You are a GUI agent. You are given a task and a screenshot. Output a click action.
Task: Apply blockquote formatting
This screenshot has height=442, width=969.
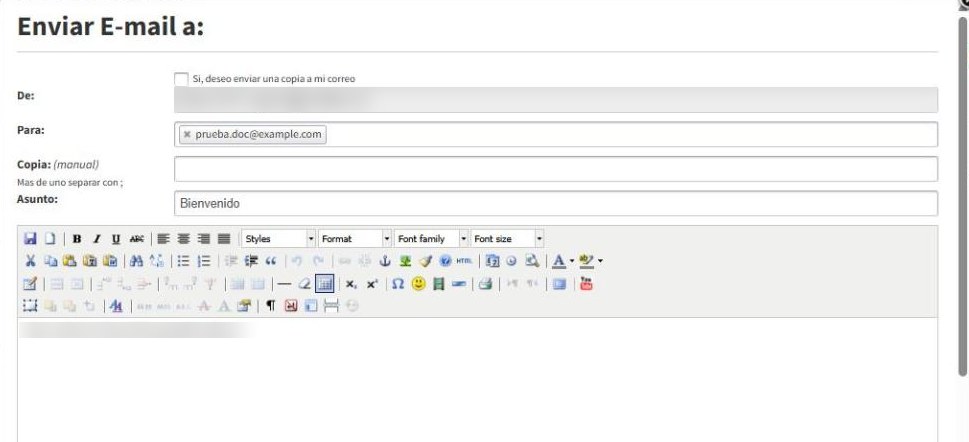click(271, 261)
